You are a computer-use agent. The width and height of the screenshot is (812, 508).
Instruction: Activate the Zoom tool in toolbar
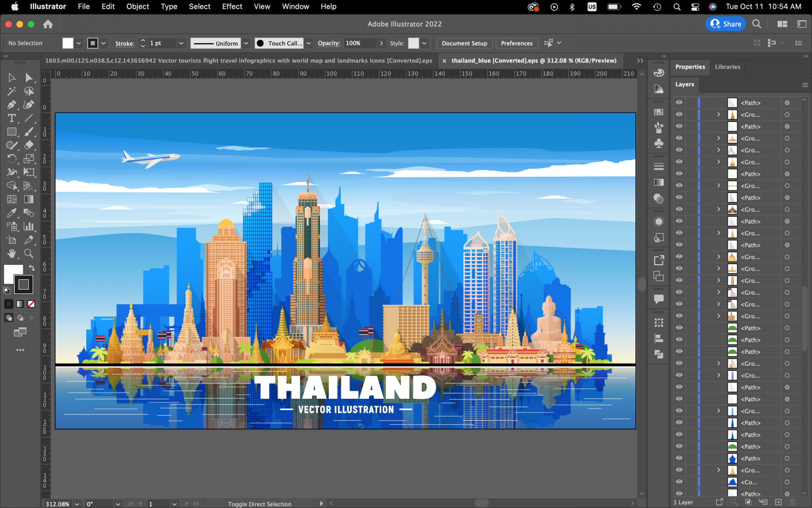[29, 253]
